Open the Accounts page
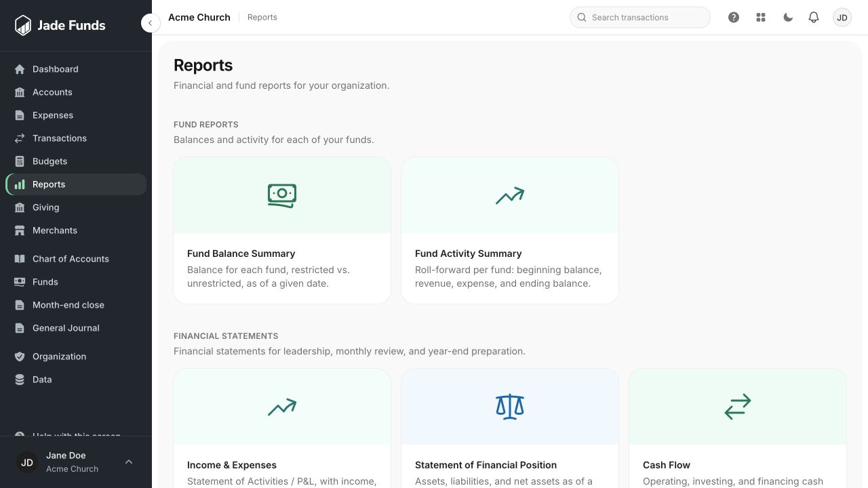Image resolution: width=868 pixels, height=488 pixels. point(76,92)
